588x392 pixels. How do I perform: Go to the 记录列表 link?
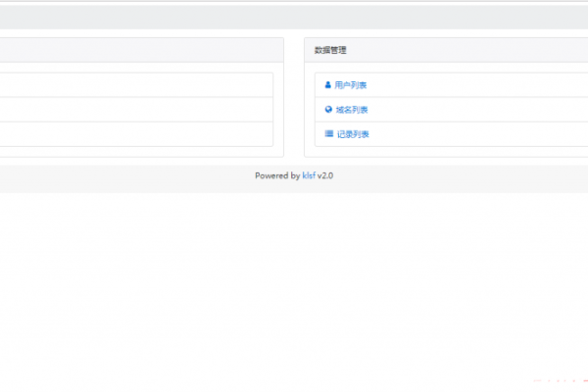pyautogui.click(x=351, y=134)
